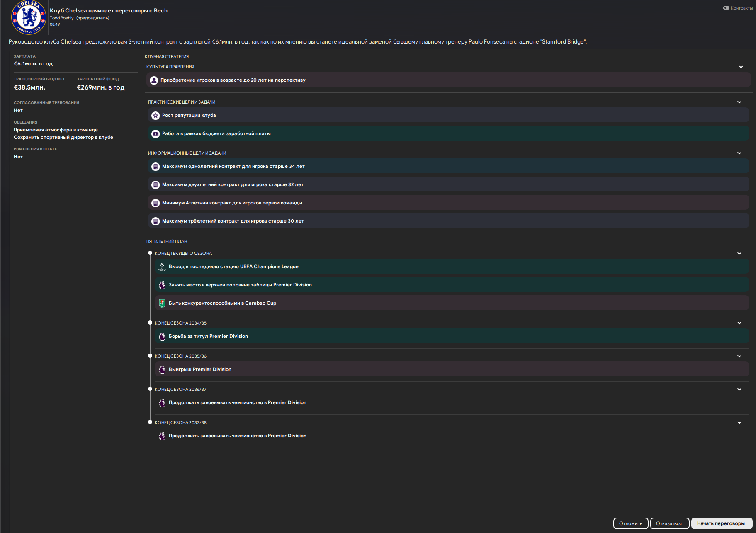Collapse the Конец сезона 2034/35 section
The image size is (756, 533).
[x=739, y=323]
